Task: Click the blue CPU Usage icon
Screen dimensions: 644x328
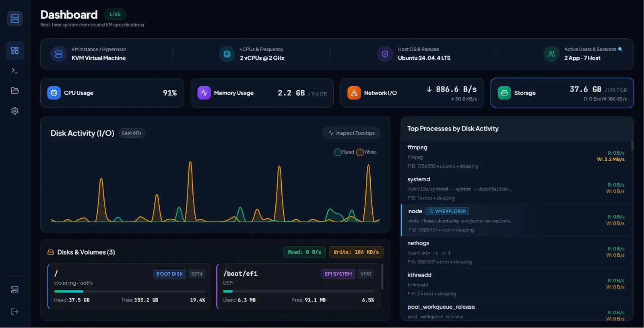Action: [x=54, y=93]
